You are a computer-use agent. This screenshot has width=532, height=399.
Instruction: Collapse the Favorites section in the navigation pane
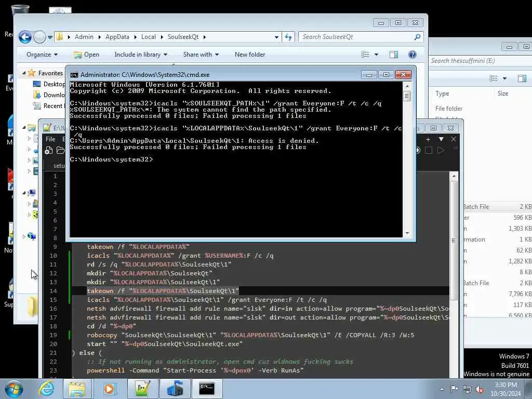24,73
